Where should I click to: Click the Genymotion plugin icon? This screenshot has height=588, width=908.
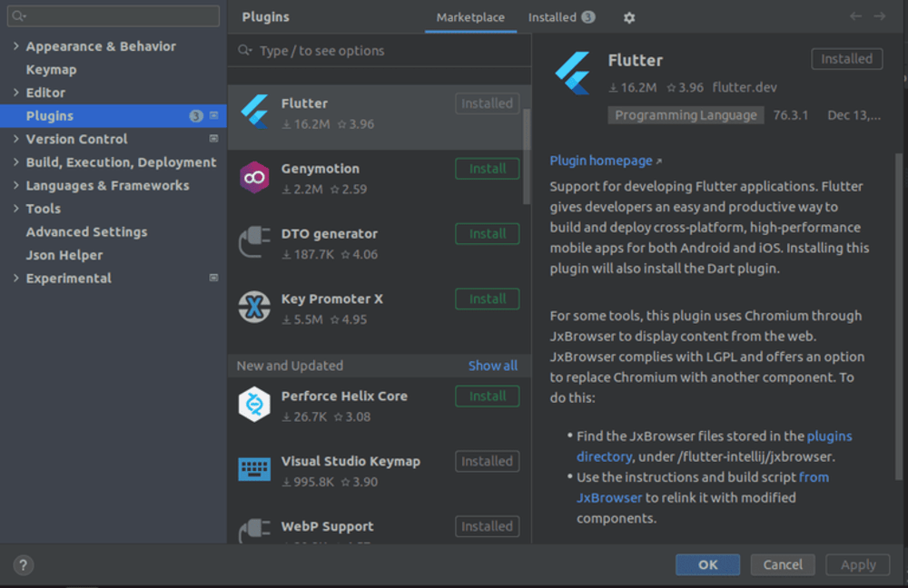tap(254, 177)
